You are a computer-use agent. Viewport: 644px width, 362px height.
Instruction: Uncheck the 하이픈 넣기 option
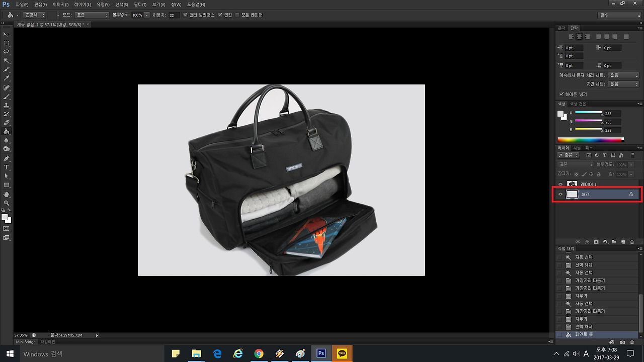tap(561, 94)
